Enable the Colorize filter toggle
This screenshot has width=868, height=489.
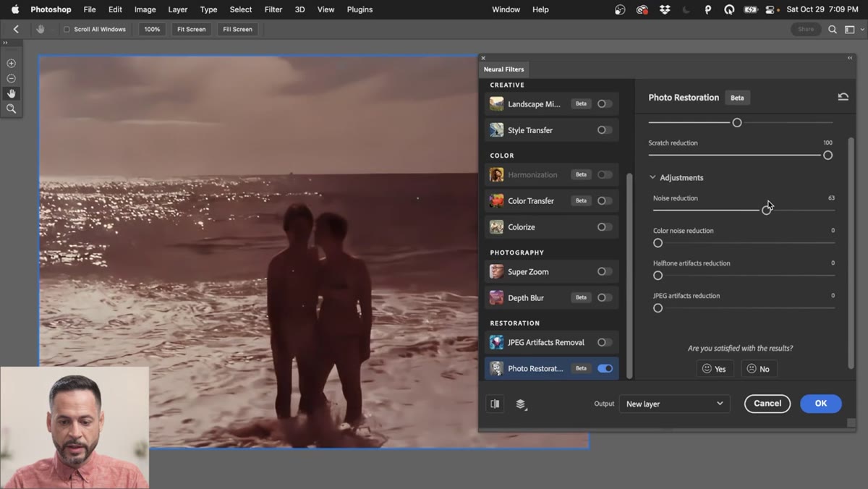pyautogui.click(x=605, y=226)
